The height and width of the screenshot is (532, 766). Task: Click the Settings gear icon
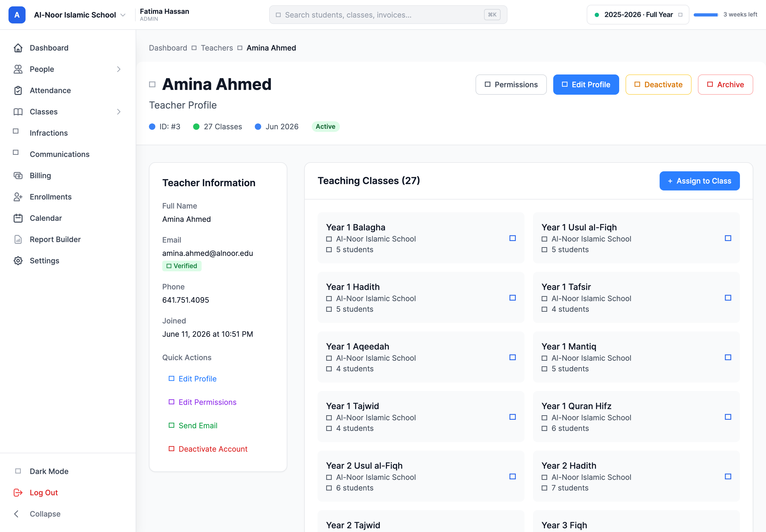coord(18,261)
